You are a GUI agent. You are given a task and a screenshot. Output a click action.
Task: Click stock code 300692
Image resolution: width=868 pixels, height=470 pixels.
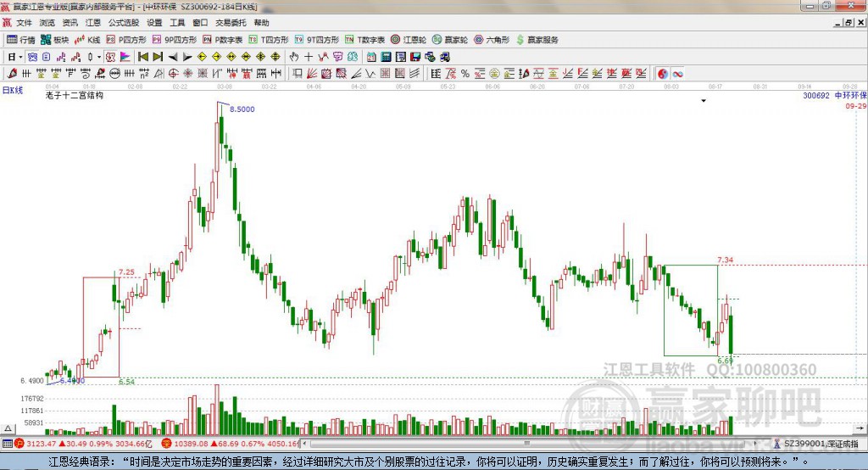coord(816,95)
